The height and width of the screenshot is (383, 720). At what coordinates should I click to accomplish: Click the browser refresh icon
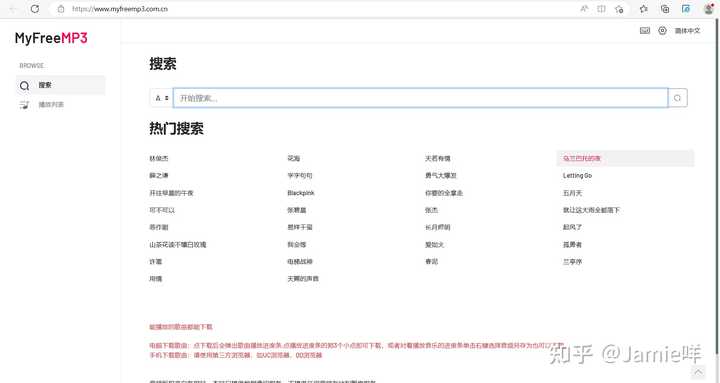click(35, 9)
